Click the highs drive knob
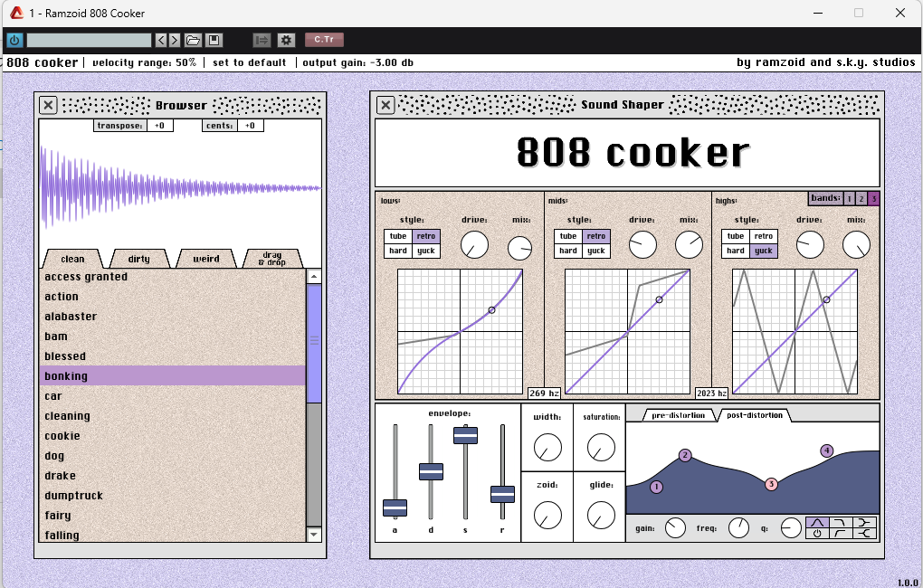The image size is (923, 588). pos(810,244)
